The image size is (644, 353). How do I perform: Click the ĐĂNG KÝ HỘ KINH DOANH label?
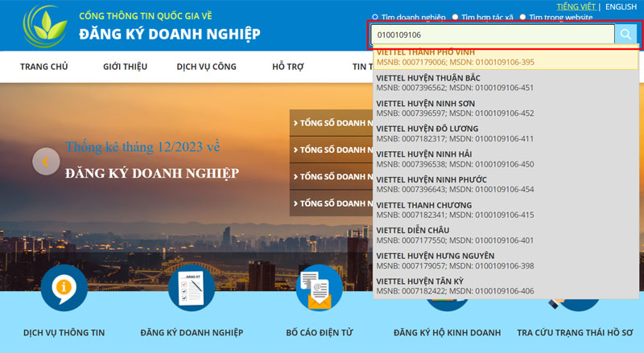pos(448,332)
